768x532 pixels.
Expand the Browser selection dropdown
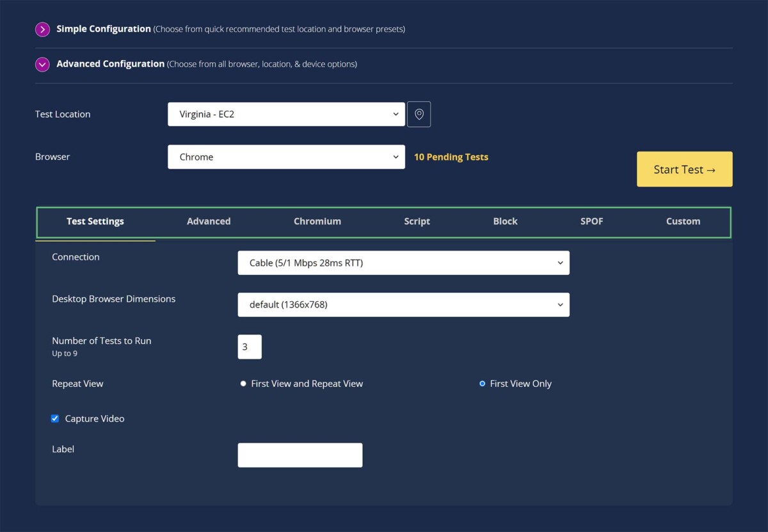click(286, 157)
